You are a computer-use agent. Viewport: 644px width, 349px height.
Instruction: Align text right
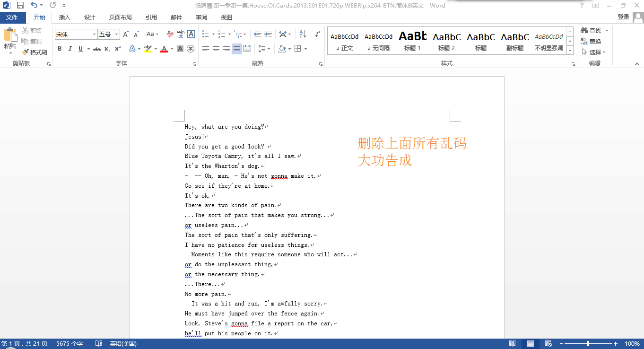[x=226, y=49]
